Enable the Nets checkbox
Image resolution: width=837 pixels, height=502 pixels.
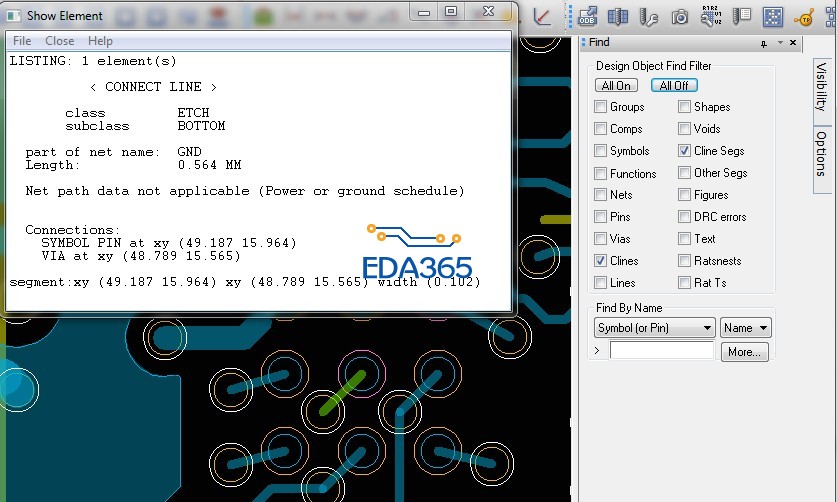pos(601,194)
